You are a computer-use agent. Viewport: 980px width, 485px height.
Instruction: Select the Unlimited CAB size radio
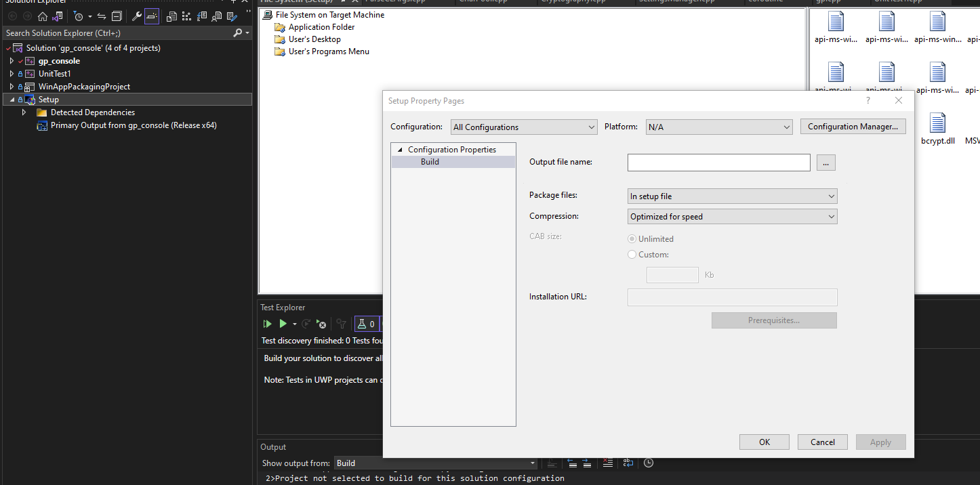632,239
